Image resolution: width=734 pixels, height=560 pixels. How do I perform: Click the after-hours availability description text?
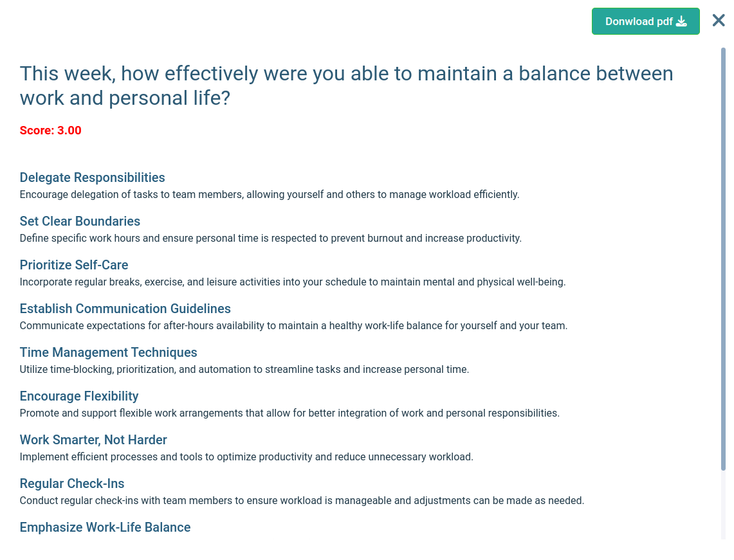pos(293,325)
